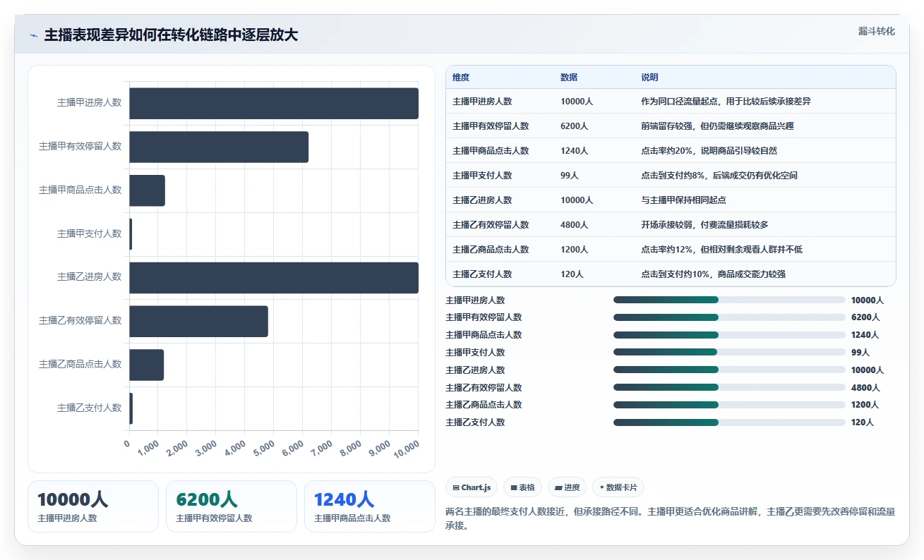
Task: Select the 数据卡片 chip
Action: click(618, 487)
